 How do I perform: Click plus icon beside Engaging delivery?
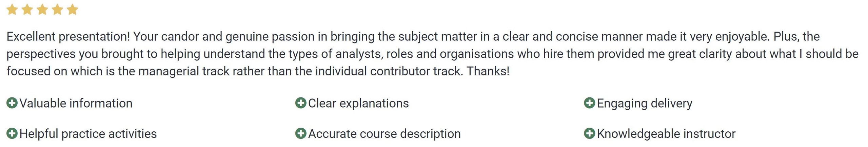590,103
